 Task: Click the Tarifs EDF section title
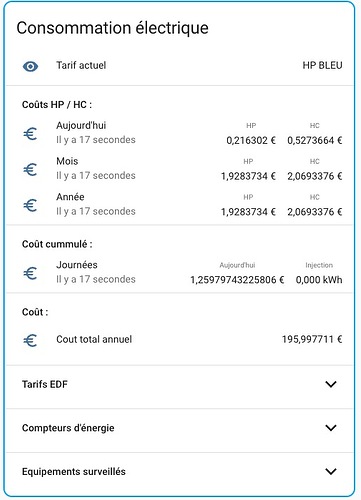point(45,384)
